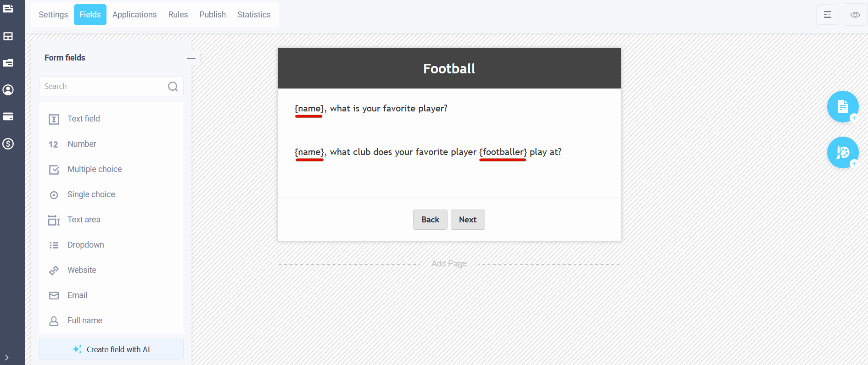Click the dollar billing sidebar icon
The width and height of the screenshot is (868, 365).
click(8, 144)
